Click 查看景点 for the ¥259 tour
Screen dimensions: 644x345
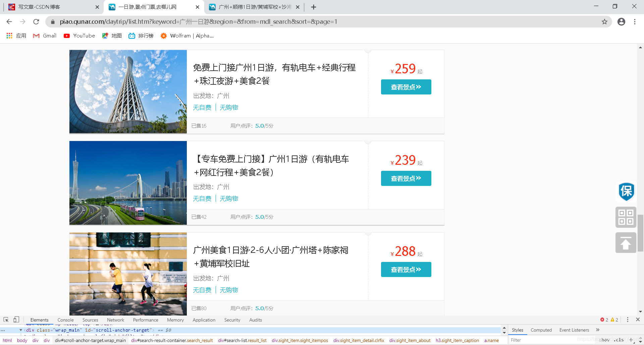[x=406, y=87]
